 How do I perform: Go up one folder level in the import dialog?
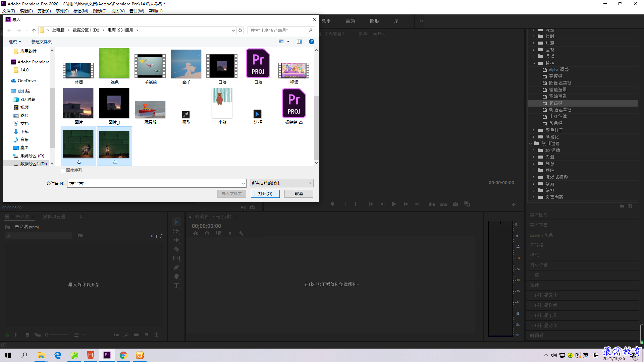[34, 30]
